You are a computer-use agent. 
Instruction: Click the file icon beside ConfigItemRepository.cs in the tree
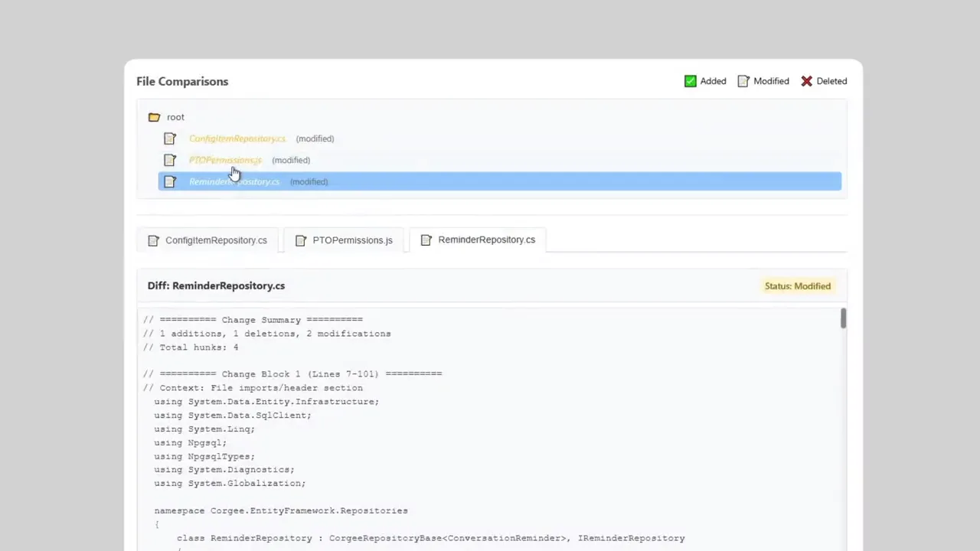[x=170, y=139]
